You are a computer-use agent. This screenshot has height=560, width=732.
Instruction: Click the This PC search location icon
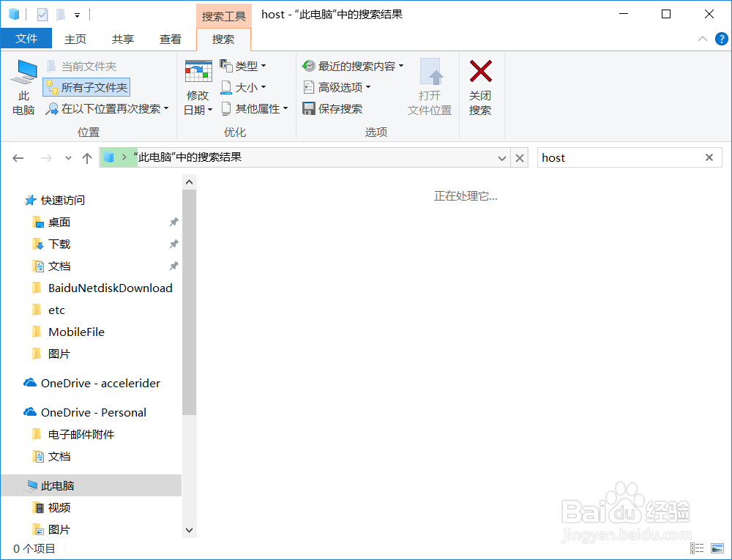pyautogui.click(x=24, y=87)
